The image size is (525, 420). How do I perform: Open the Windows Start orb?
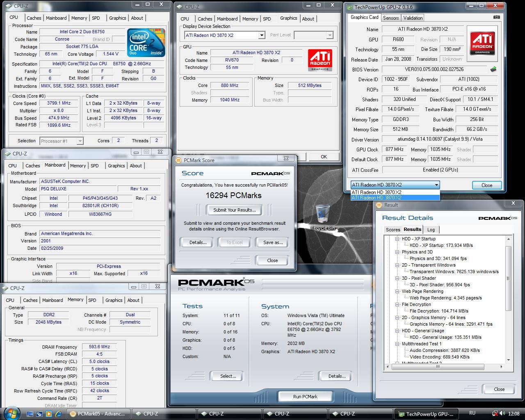[11, 413]
